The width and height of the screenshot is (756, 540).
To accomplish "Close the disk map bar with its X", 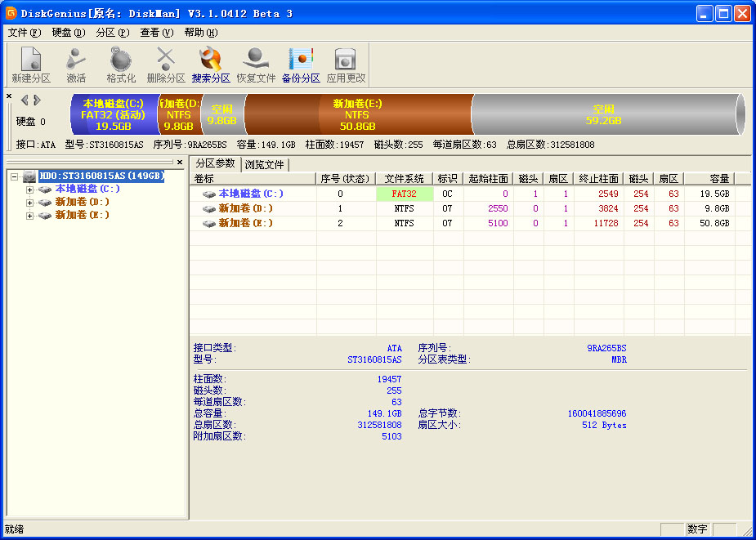I will coord(9,96).
